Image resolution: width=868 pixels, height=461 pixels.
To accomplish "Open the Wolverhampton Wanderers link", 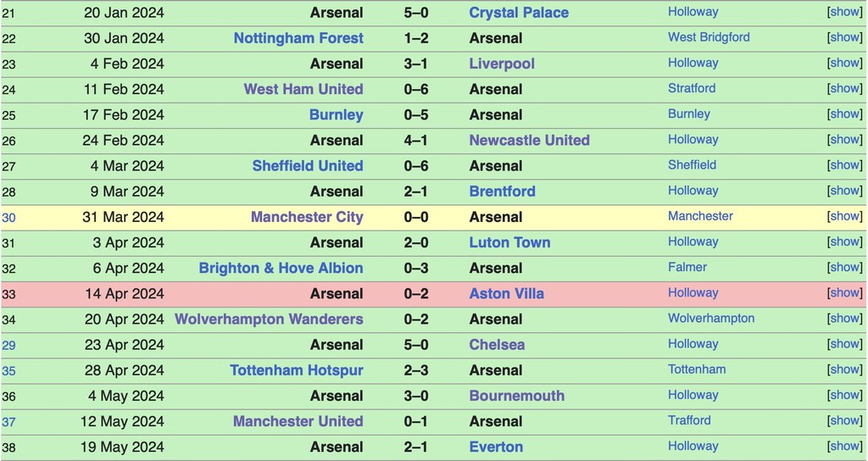I will (x=269, y=319).
